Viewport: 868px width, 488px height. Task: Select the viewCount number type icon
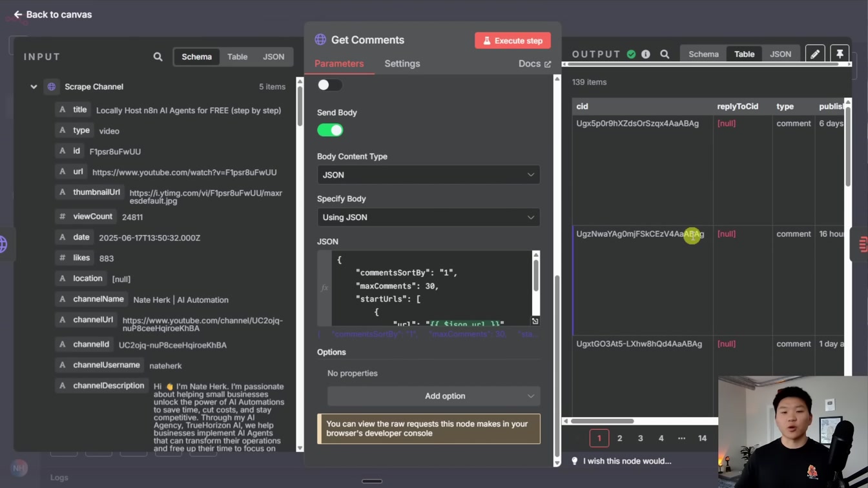pos(63,217)
